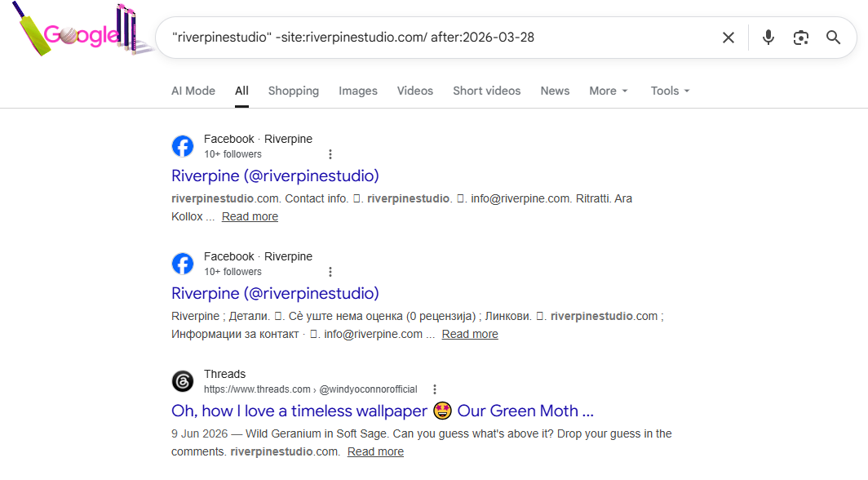Click 'Facebook · Riverpine' source above Ritratti result
The height and width of the screenshot is (480, 868).
click(258, 139)
